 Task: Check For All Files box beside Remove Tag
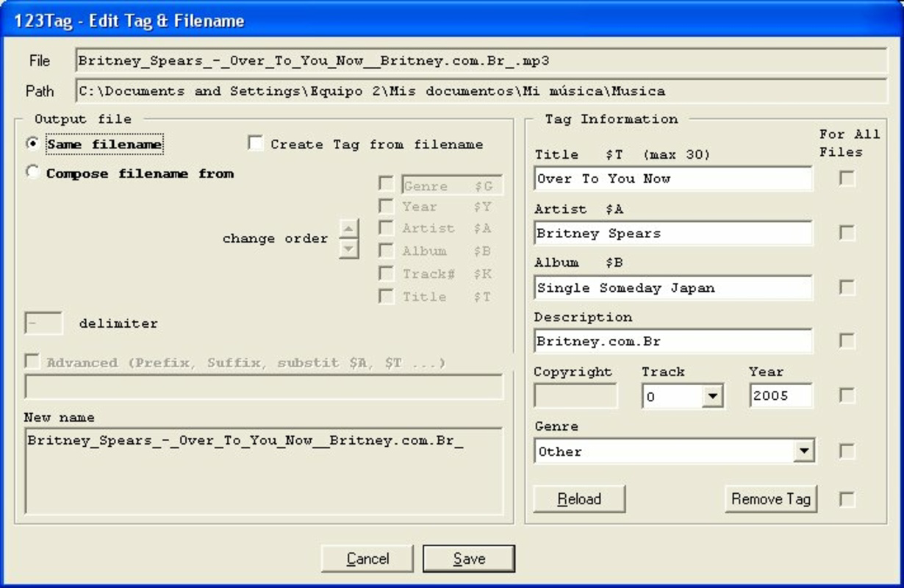pyautogui.click(x=847, y=499)
